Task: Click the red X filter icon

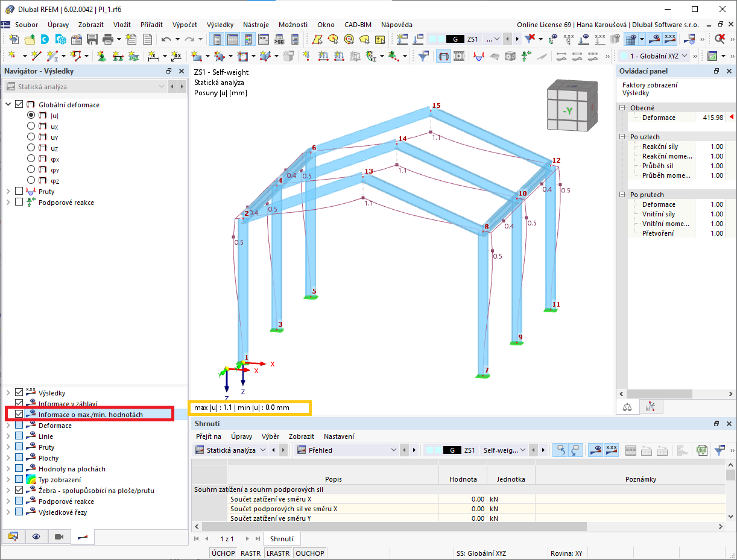Action: click(530, 39)
